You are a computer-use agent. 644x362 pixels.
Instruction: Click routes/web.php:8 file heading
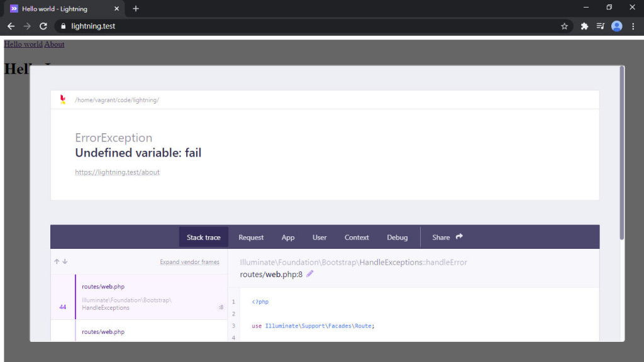[271, 274]
